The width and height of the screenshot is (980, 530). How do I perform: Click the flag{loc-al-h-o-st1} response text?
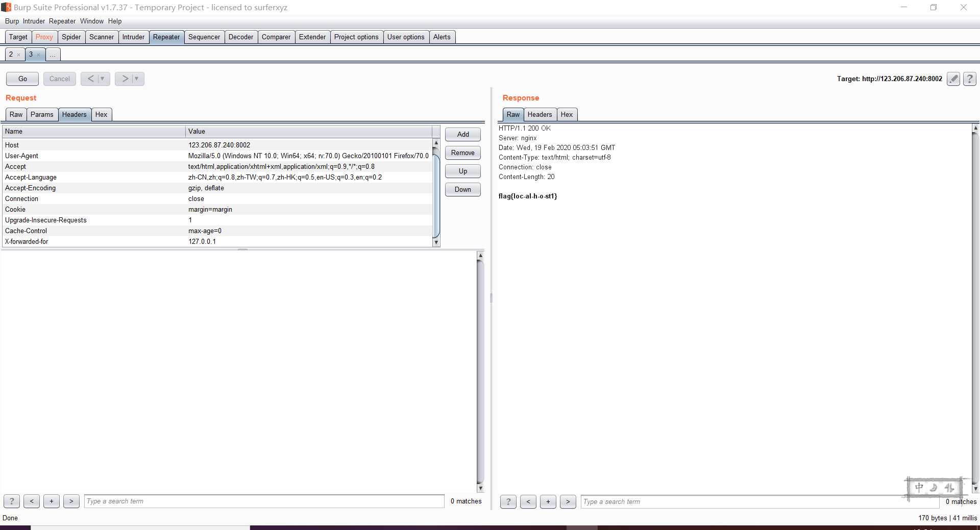(528, 196)
